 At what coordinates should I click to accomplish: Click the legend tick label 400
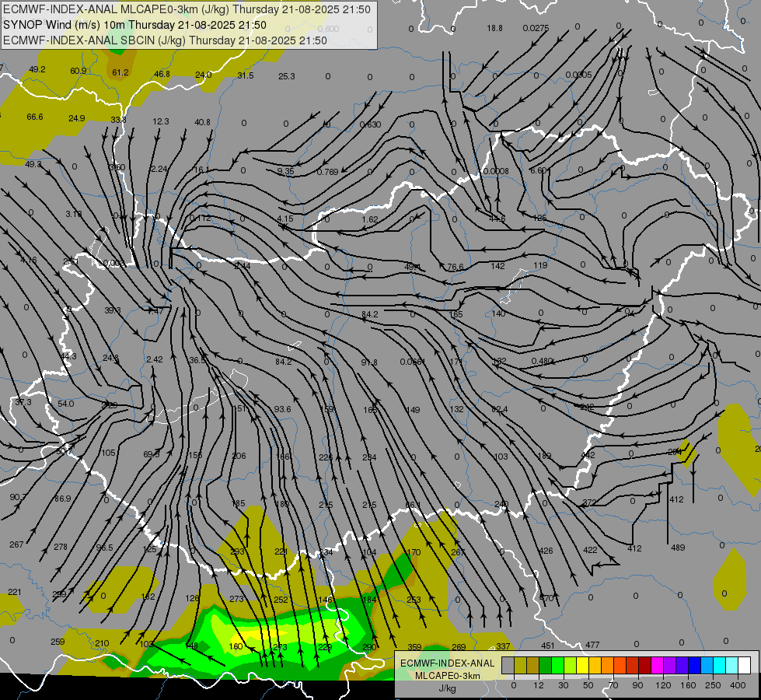tap(738, 685)
